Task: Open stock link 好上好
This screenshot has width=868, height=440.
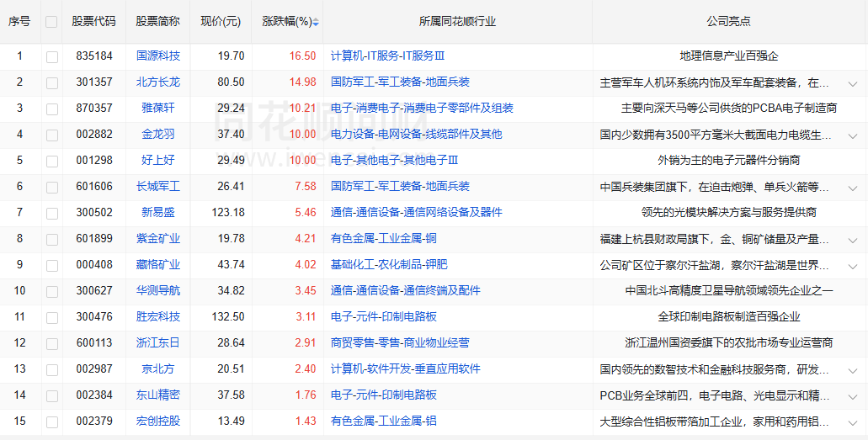Action: (158, 160)
